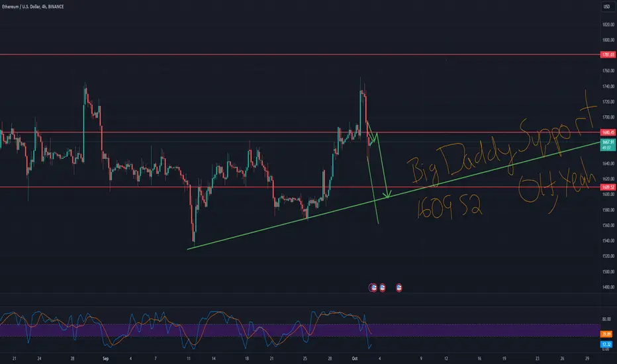Click the 1560.00 price axis label
Image resolution: width=617 pixels, height=364 pixels.
coord(608,225)
